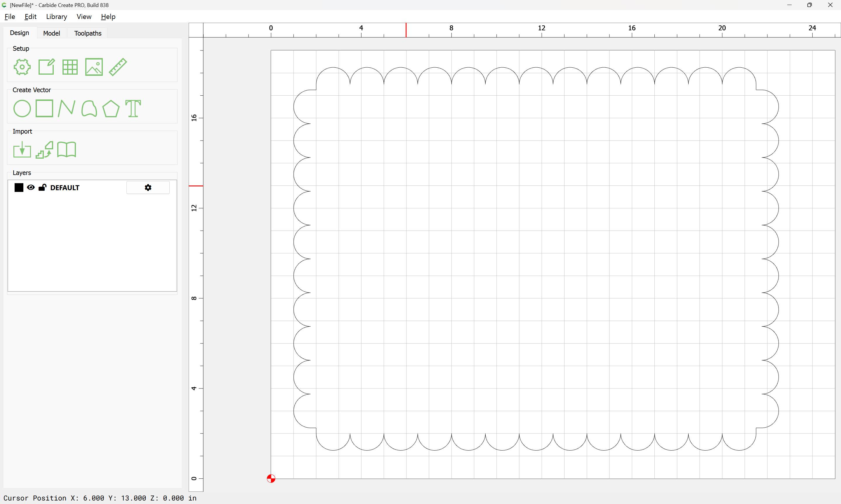The width and height of the screenshot is (841, 504).
Task: Open the Library menu
Action: pyautogui.click(x=56, y=17)
